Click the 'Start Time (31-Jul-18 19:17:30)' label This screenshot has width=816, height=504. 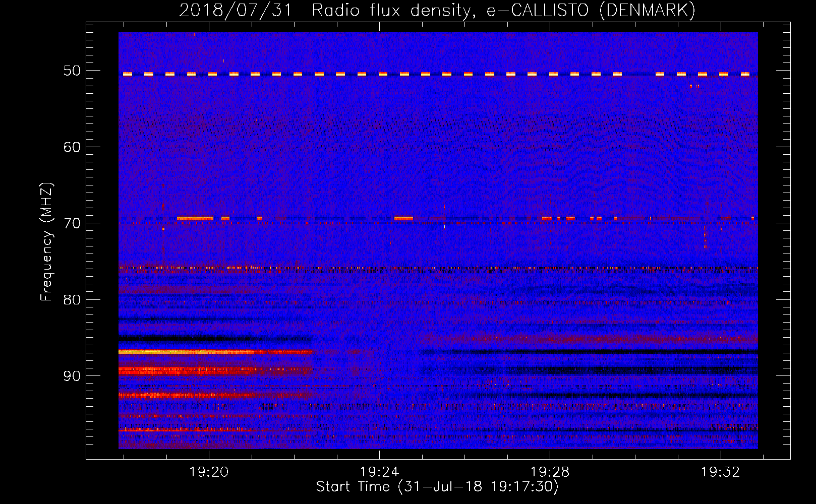pyautogui.click(x=437, y=487)
